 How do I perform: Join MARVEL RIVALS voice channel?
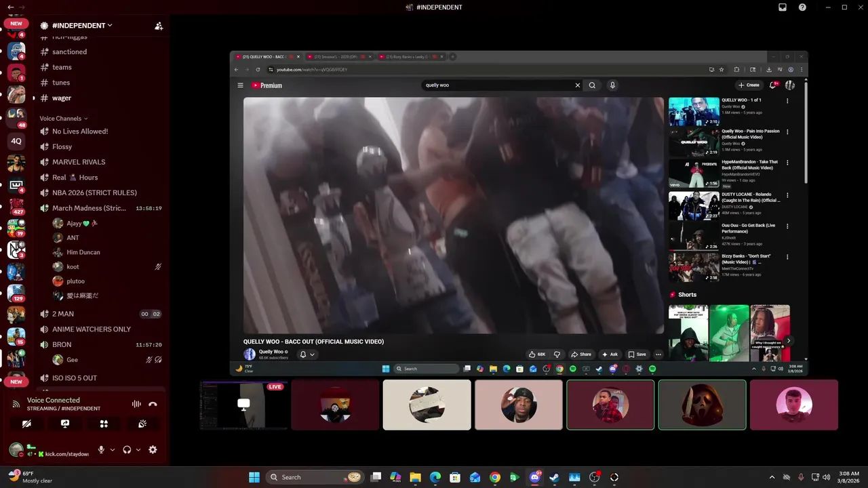tap(79, 162)
